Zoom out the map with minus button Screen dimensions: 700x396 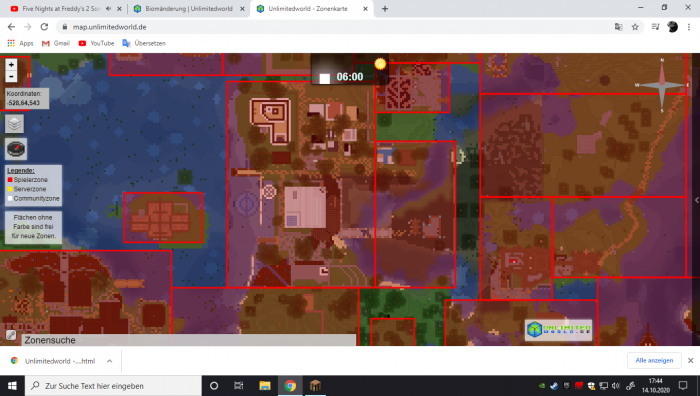pos(11,76)
